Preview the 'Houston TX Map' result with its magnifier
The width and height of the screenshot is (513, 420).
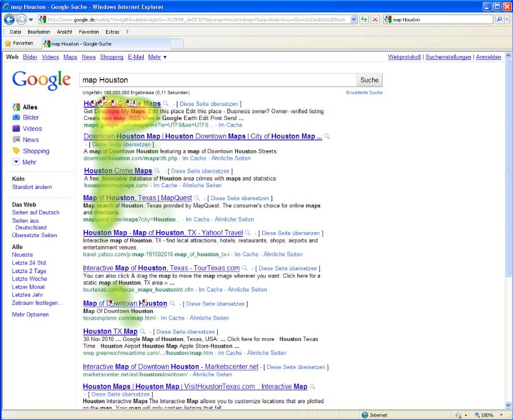(143, 331)
